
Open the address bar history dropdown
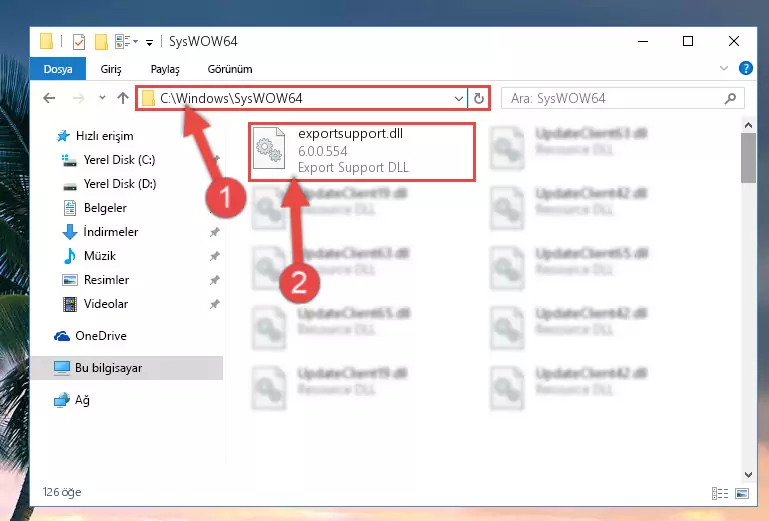(x=459, y=99)
